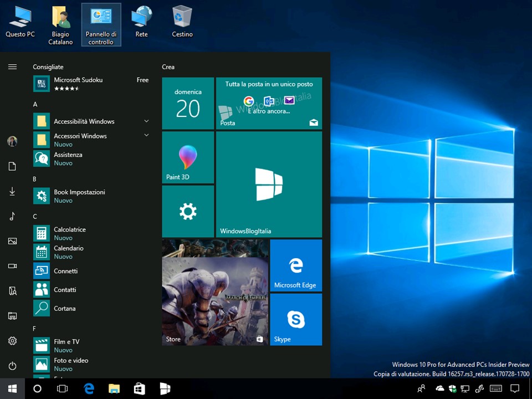This screenshot has width=532, height=399.
Task: Open the Accessori Windows folder entry
Action: coord(91,140)
